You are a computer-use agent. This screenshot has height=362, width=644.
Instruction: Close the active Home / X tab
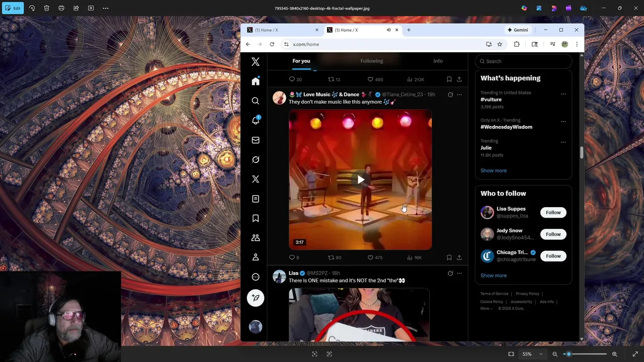(396, 30)
